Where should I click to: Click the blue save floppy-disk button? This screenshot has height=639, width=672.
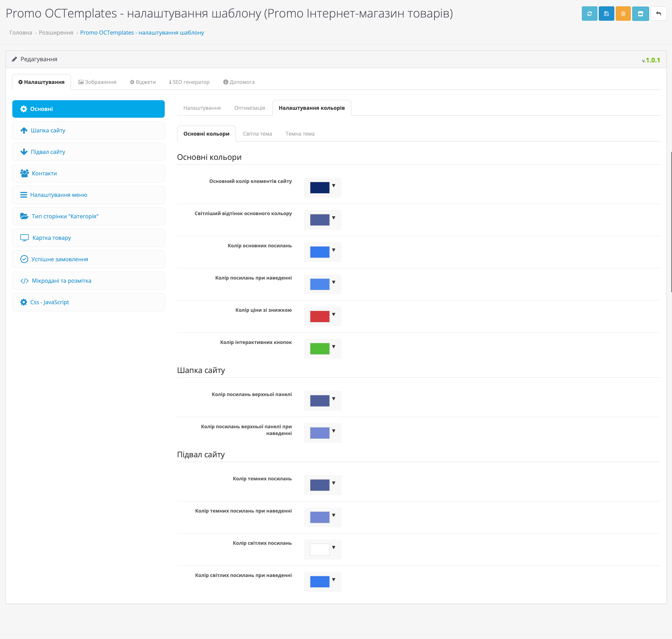[606, 14]
